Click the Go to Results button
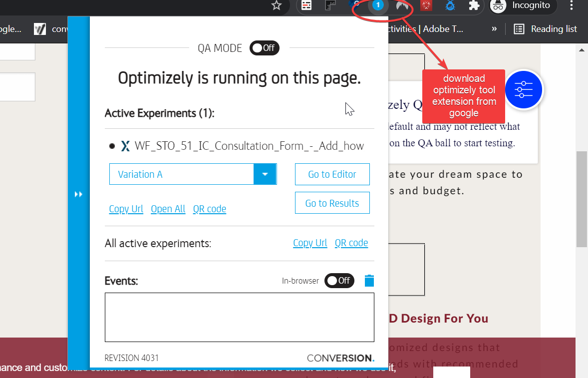The height and width of the screenshot is (378, 588). (332, 203)
